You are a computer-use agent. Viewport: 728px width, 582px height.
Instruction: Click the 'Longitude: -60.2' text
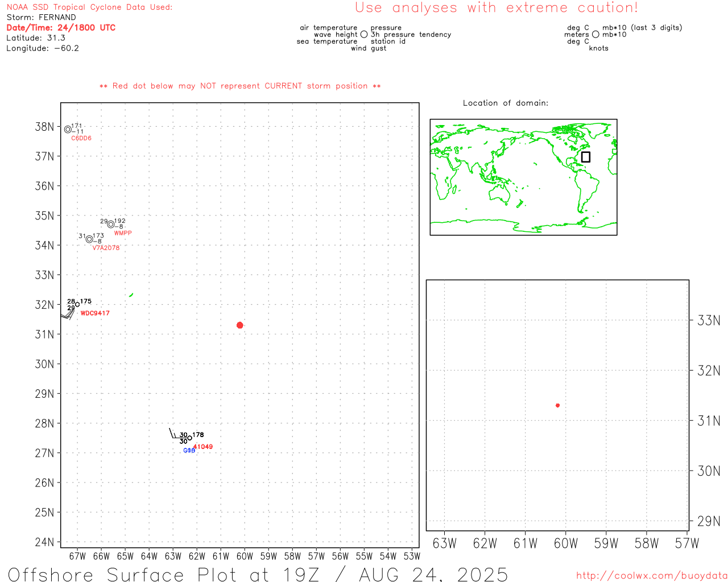pos(43,48)
